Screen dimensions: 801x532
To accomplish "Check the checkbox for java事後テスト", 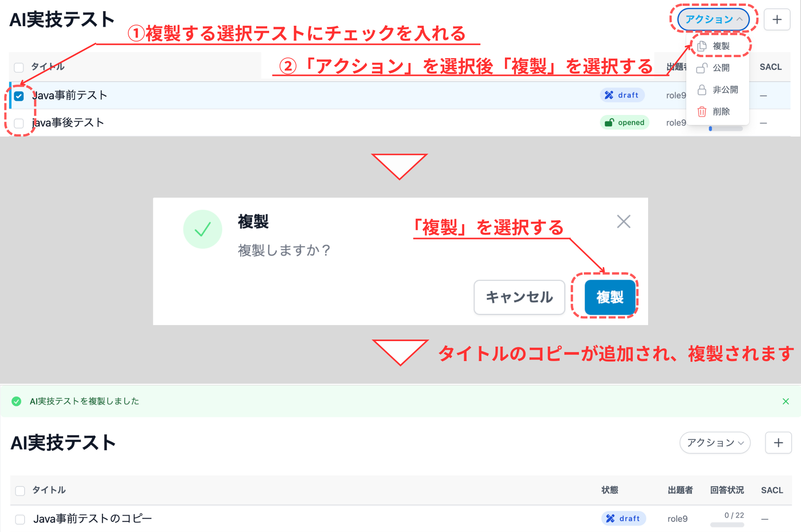I will point(18,122).
